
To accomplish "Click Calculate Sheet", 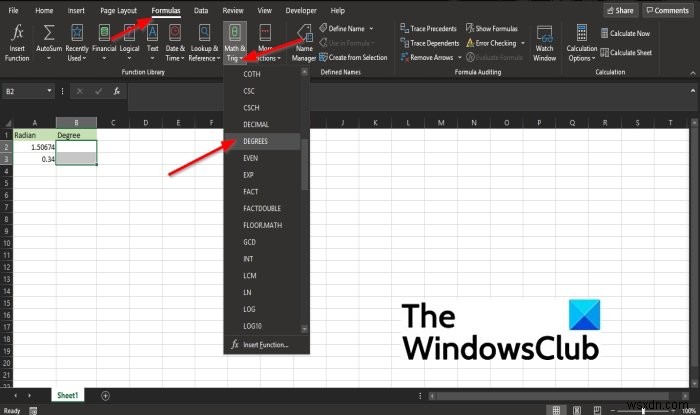I will pos(626,53).
